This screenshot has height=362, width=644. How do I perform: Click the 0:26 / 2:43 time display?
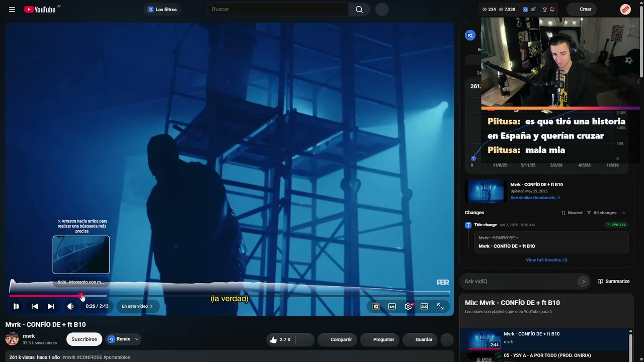click(x=97, y=306)
